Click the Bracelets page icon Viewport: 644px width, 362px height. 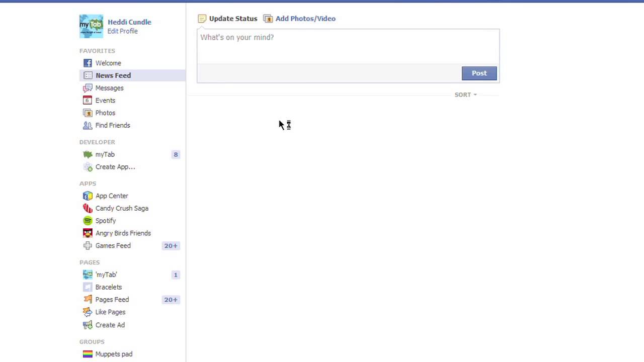pos(88,287)
